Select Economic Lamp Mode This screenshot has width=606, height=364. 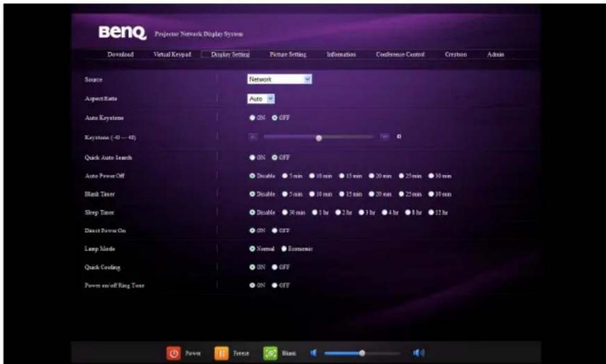[x=284, y=249]
